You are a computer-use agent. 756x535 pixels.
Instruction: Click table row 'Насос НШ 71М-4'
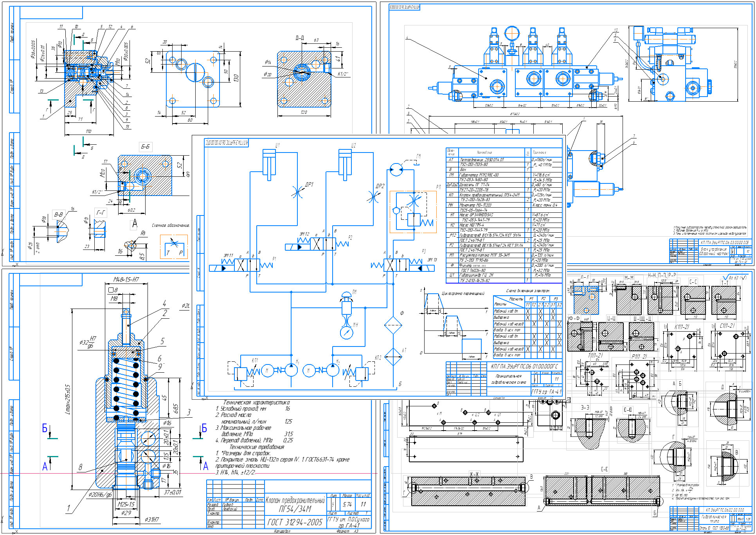(x=504, y=225)
